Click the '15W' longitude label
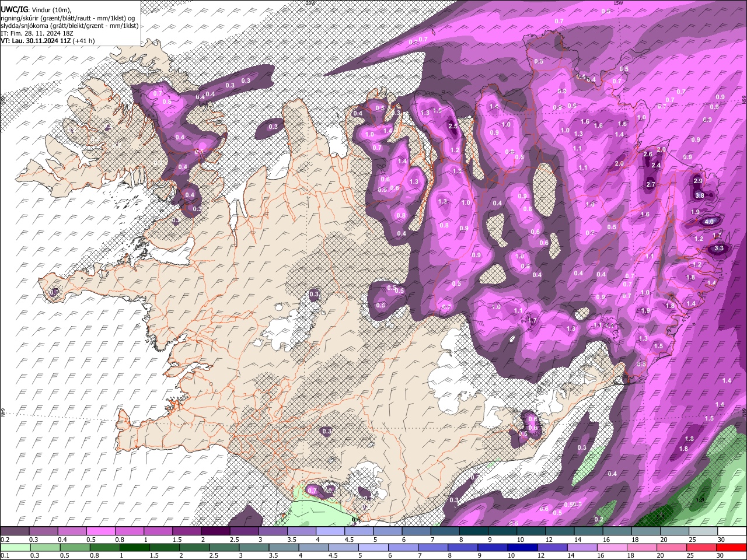This screenshot has height=560, width=747. coord(618,3)
